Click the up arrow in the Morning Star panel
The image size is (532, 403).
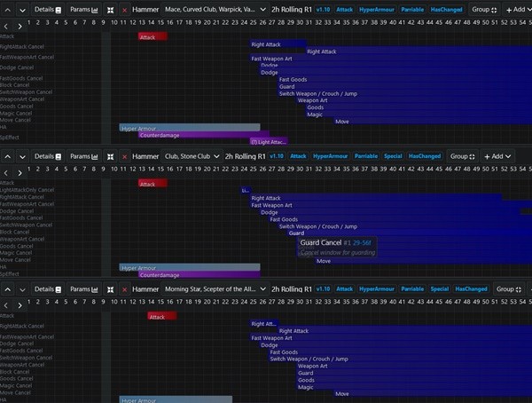(x=7, y=288)
